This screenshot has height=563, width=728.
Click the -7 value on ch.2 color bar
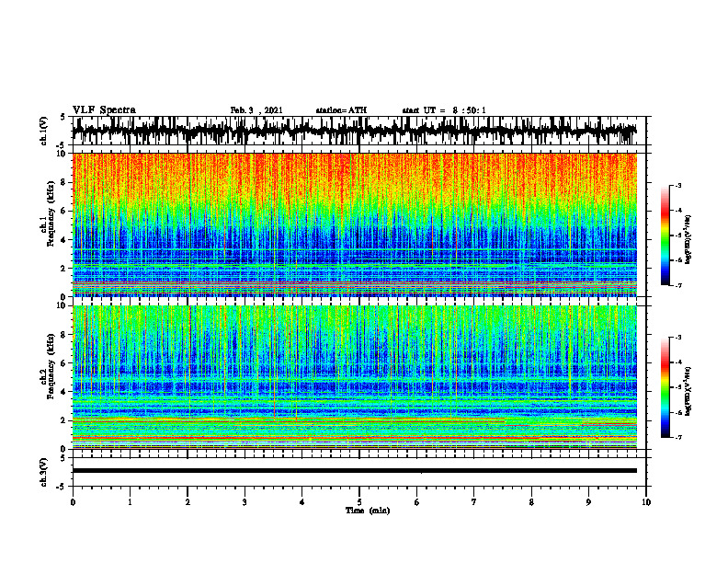click(677, 437)
